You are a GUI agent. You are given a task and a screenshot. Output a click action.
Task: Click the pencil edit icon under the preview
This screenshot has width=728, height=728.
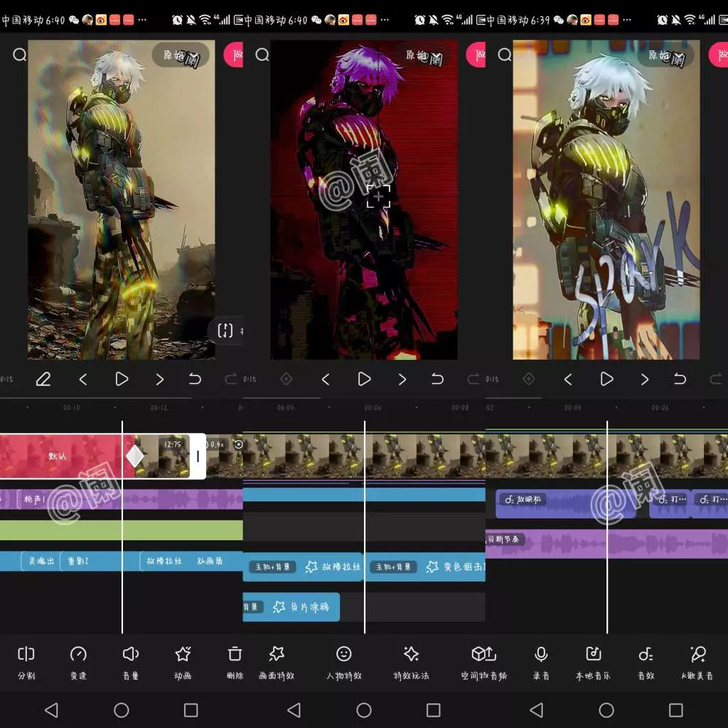[43, 380]
